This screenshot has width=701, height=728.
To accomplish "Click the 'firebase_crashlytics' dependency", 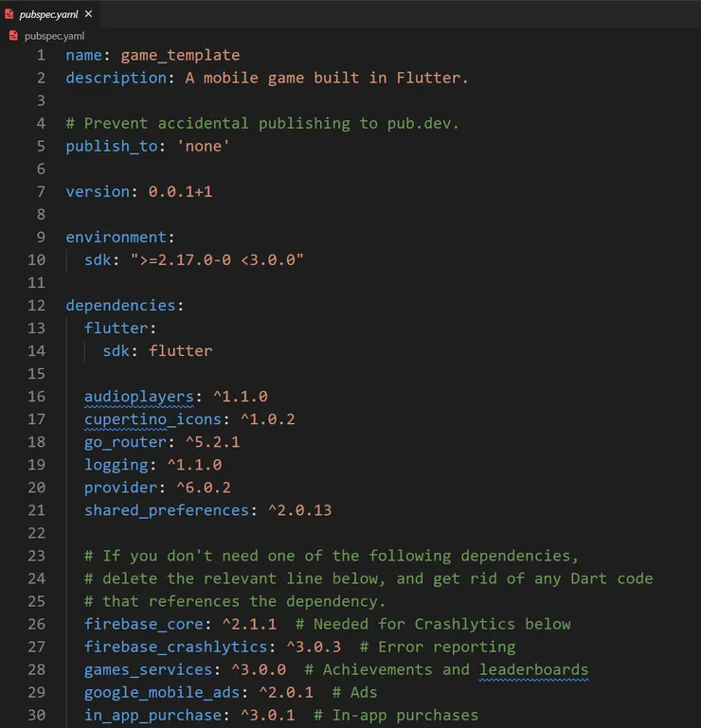I will click(175, 648).
